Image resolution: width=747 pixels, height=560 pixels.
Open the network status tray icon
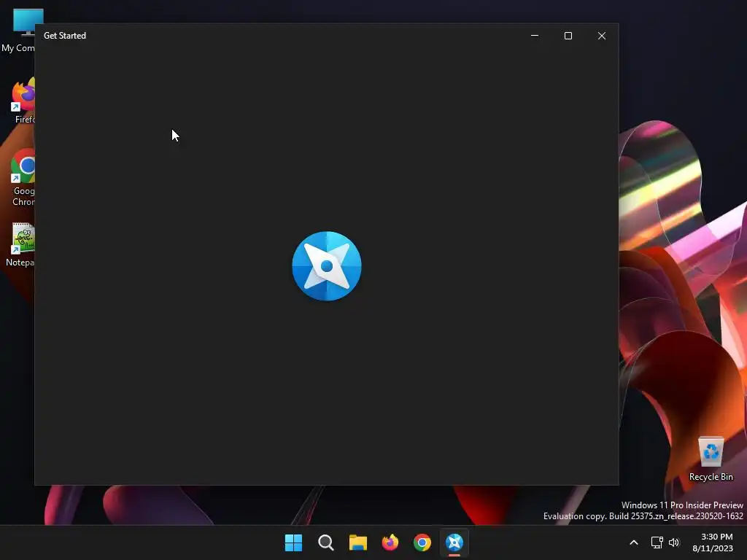[x=657, y=542]
